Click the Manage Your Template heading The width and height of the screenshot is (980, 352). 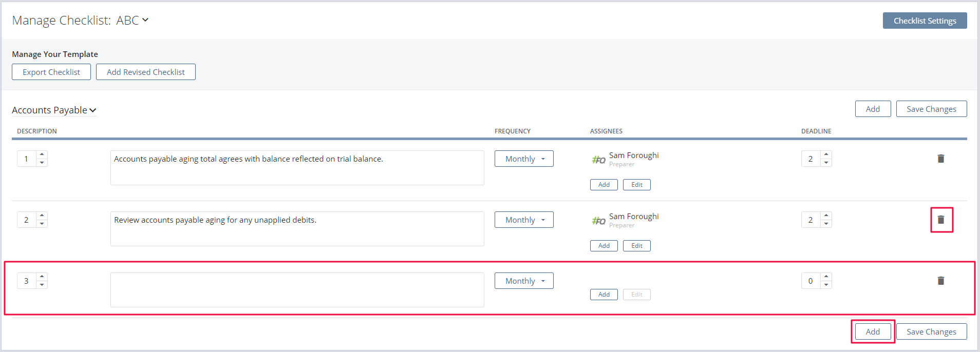[x=55, y=54]
